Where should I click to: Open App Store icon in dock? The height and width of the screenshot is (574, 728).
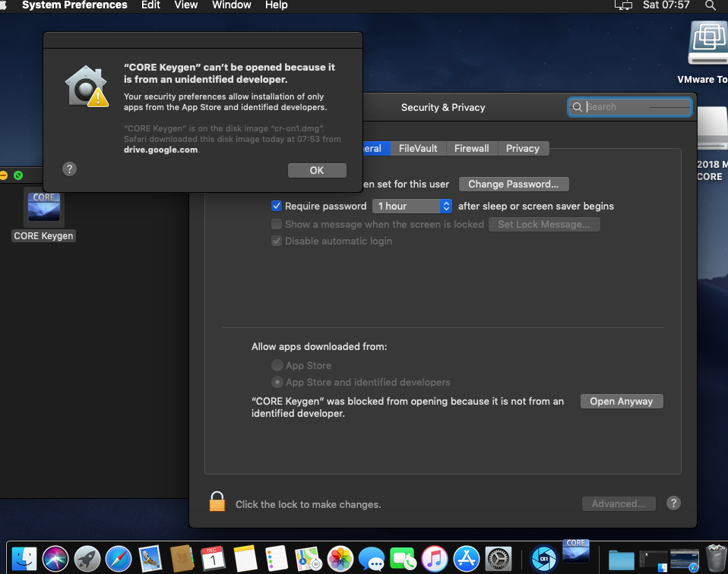tap(466, 558)
